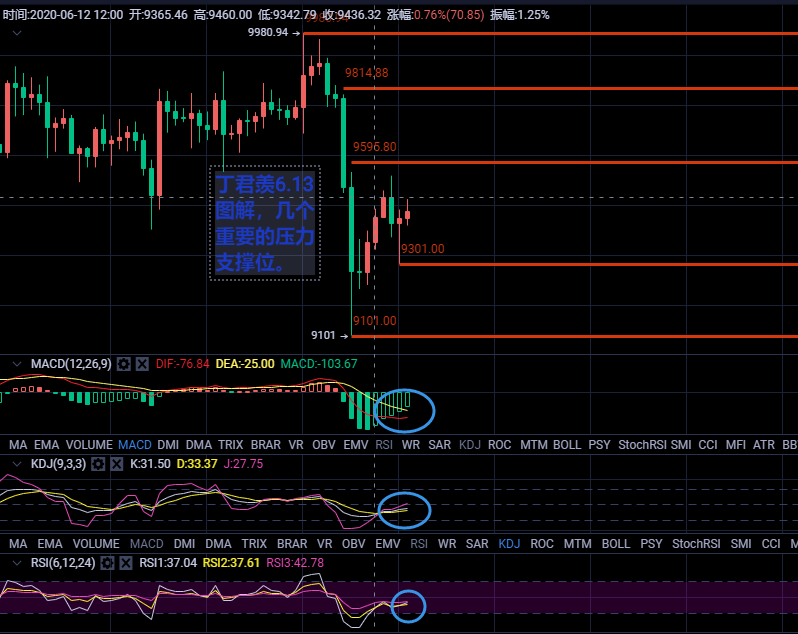Screen dimensions: 798x634
Task: Select OBV in the row under MACD panel
Action: (x=324, y=445)
